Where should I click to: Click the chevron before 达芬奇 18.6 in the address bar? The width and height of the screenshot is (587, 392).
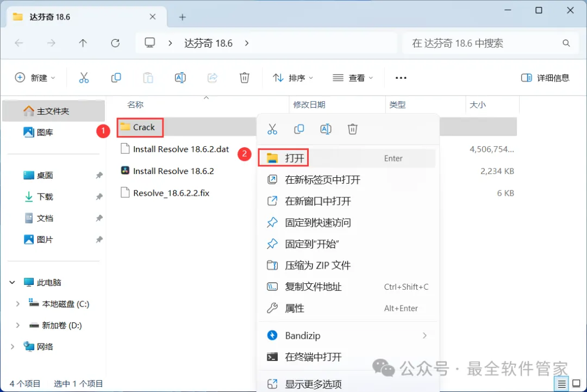pos(170,43)
